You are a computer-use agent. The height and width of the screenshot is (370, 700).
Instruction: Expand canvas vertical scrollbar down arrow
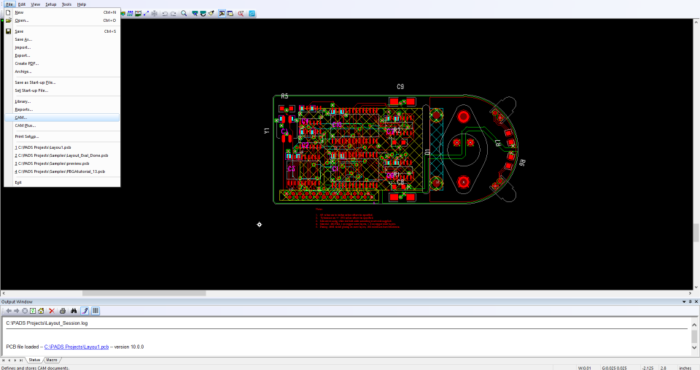click(696, 287)
